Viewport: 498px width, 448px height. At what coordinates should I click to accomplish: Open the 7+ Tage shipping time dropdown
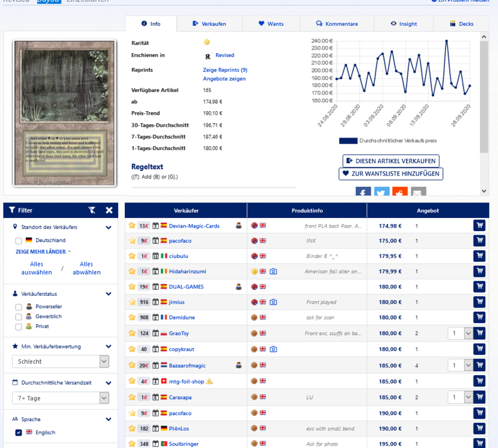[61, 398]
